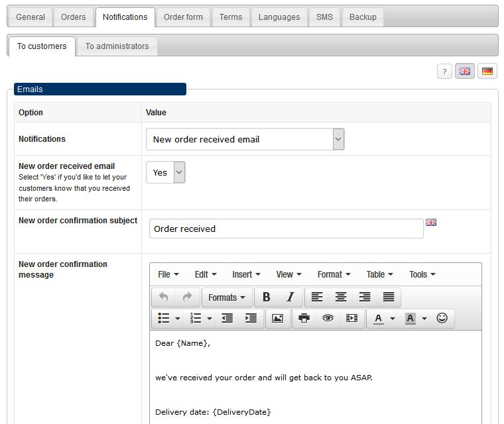The height and width of the screenshot is (424, 504).
Task: Click the question mark help button
Action: coord(444,72)
